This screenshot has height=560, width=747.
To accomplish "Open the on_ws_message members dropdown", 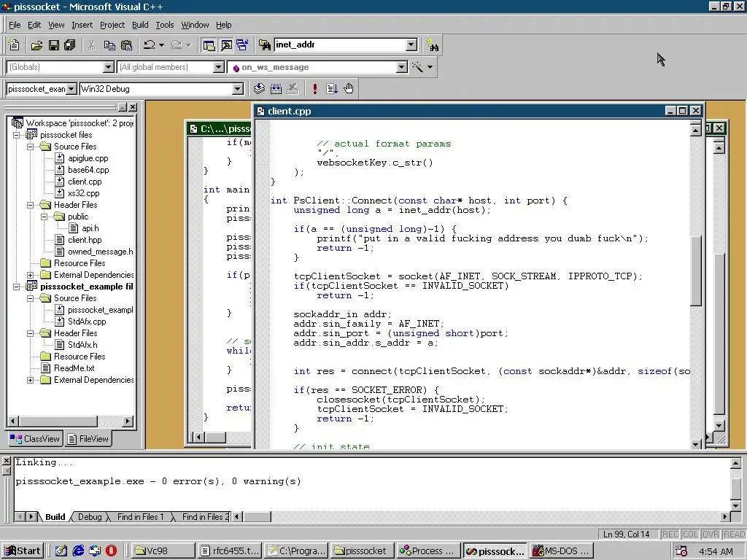I will [402, 67].
